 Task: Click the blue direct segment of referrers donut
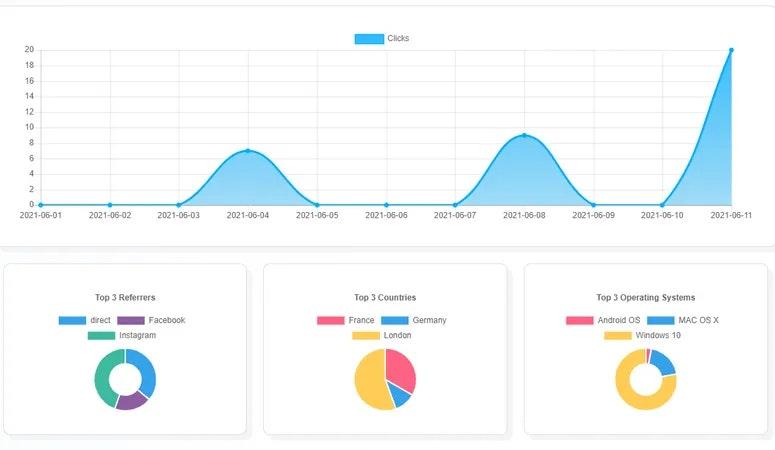coord(146,370)
